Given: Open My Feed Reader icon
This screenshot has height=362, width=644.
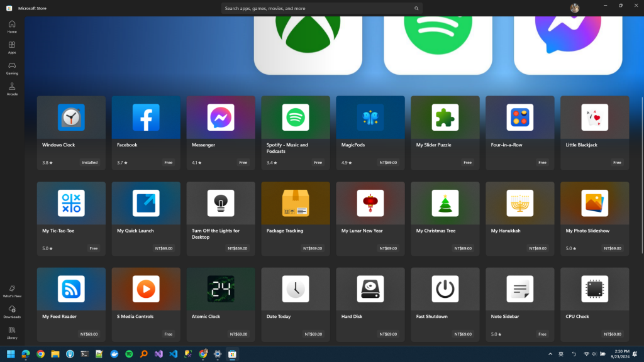Looking at the screenshot, I should 71,289.
